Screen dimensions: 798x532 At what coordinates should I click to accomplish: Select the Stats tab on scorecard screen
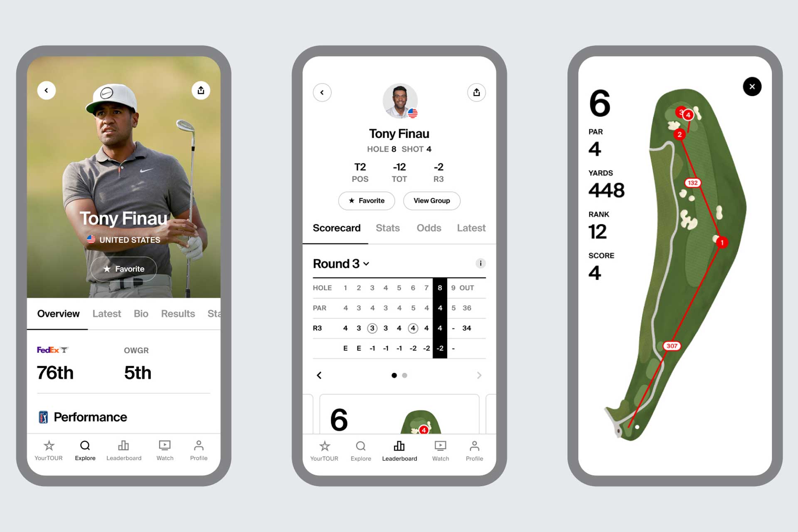(x=387, y=228)
